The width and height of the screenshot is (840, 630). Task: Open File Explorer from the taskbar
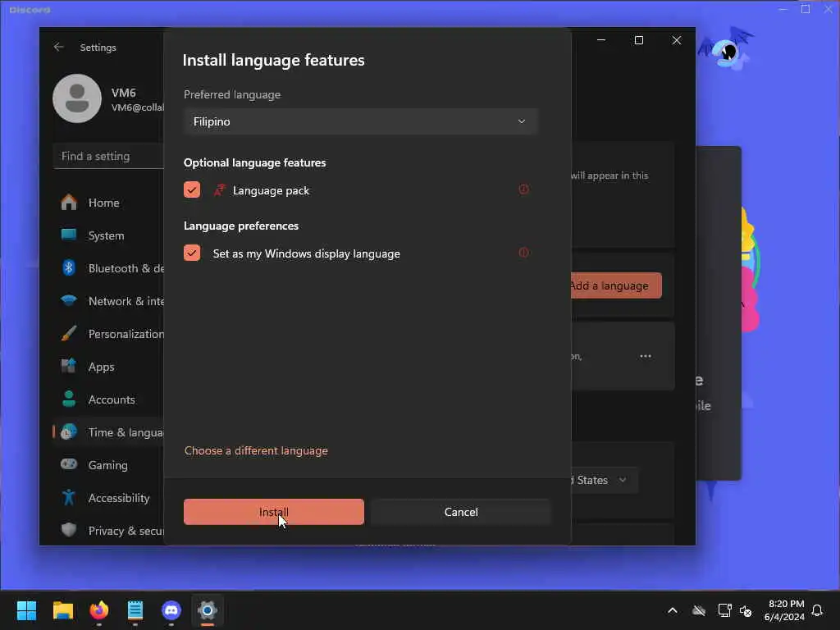[62, 610]
